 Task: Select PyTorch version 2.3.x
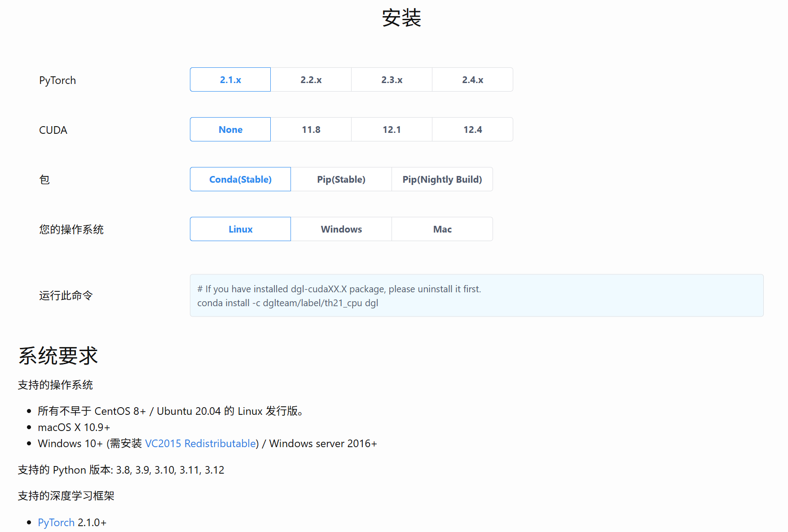tap(392, 79)
